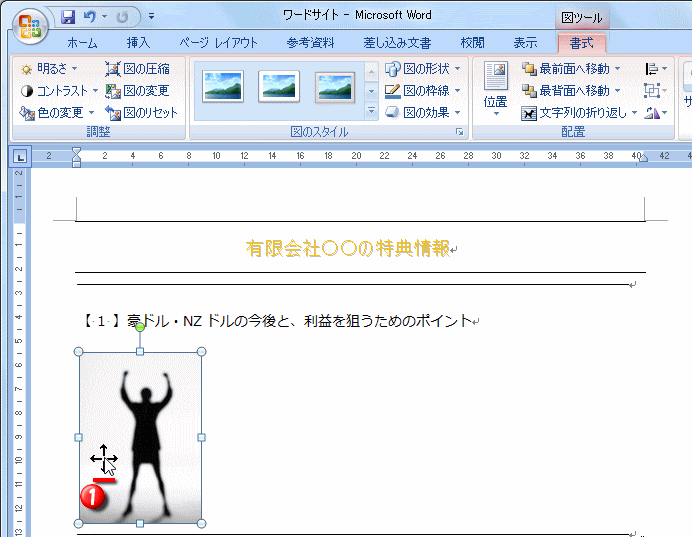Click the top-center resize handle of picture
Screen dimensions: 692x537
point(140,352)
